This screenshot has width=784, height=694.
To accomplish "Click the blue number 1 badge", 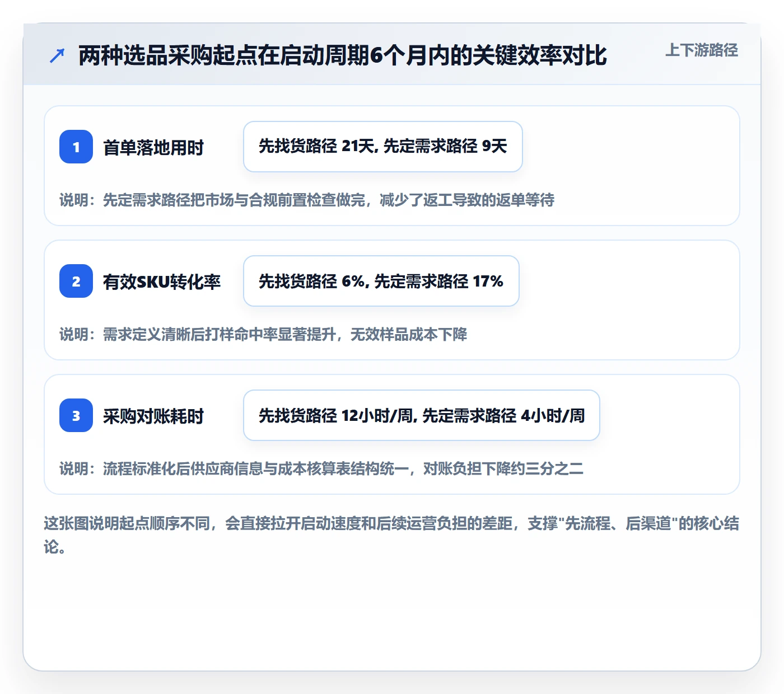I will click(x=76, y=147).
